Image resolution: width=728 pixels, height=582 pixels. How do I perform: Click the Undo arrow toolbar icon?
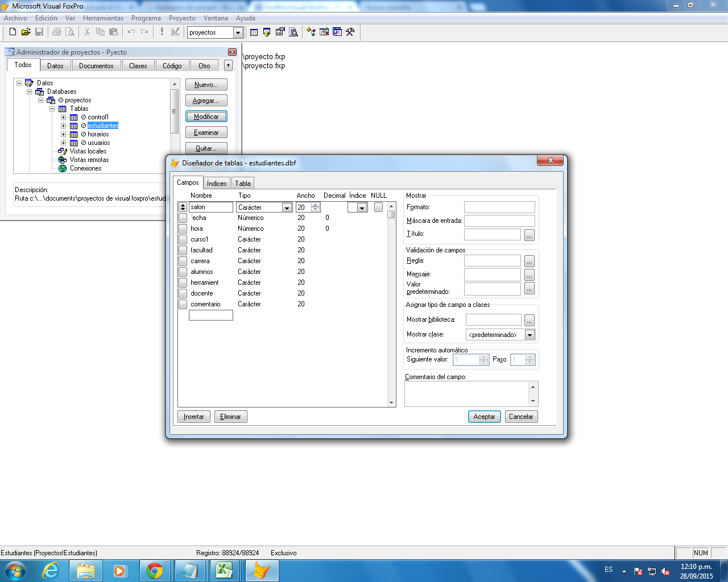[x=131, y=32]
